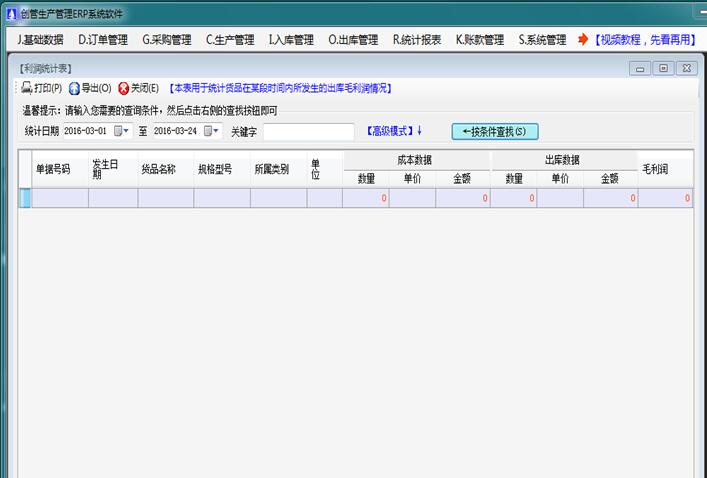The image size is (707, 478).
Task: Click the print icon (打印)
Action: (x=28, y=88)
